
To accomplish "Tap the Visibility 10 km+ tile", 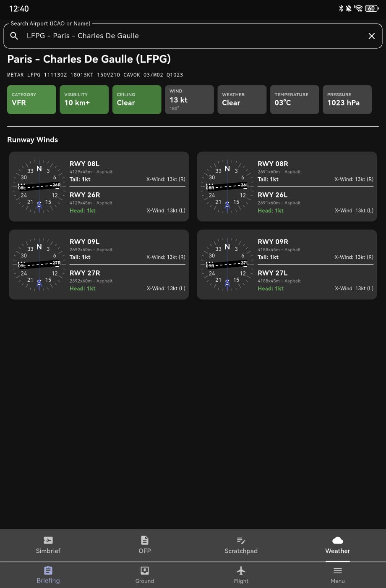I will click(x=84, y=100).
